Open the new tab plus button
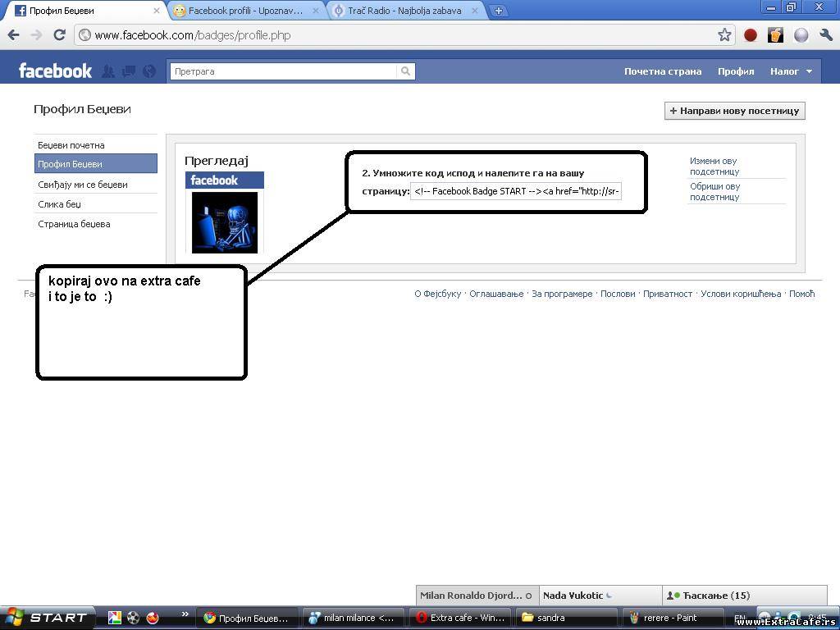The height and width of the screenshot is (630, 840). [498, 11]
